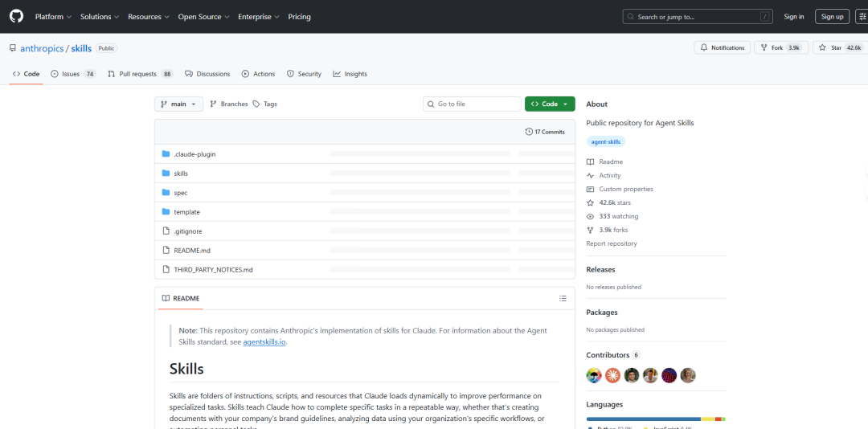Image resolution: width=868 pixels, height=429 pixels.
Task: Click the agent-skills topic tag
Action: 606,141
